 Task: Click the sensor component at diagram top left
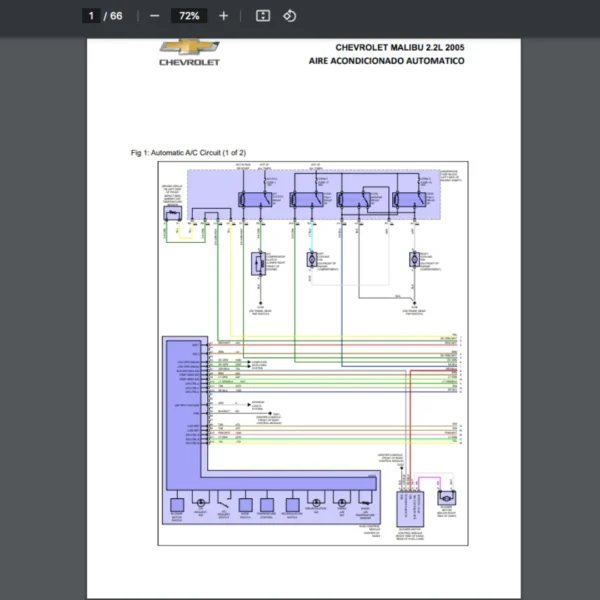click(173, 212)
